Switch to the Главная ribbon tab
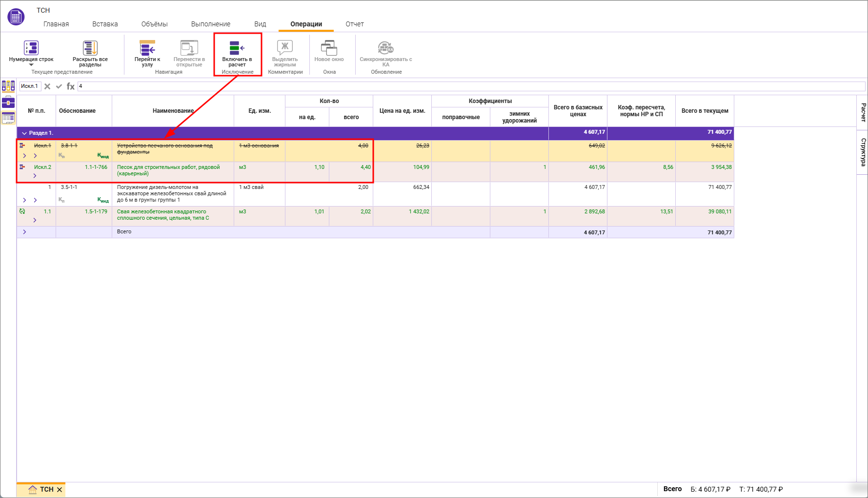The image size is (868, 498). [x=56, y=24]
